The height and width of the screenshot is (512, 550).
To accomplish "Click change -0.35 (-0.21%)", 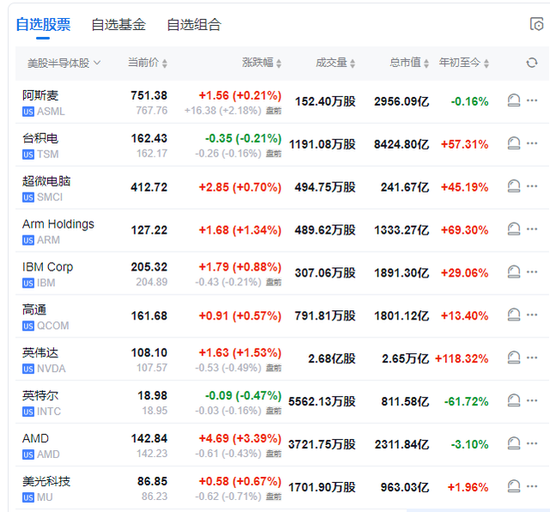I will pyautogui.click(x=243, y=138).
